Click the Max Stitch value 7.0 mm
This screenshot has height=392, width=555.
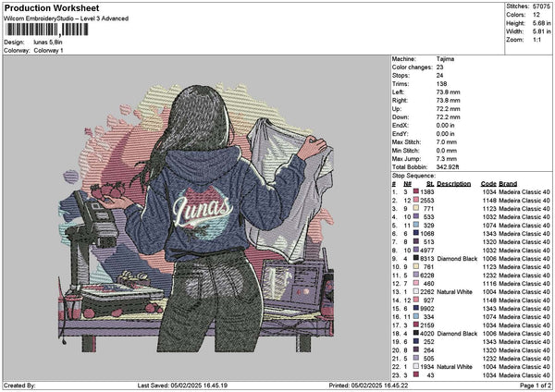[x=447, y=141]
